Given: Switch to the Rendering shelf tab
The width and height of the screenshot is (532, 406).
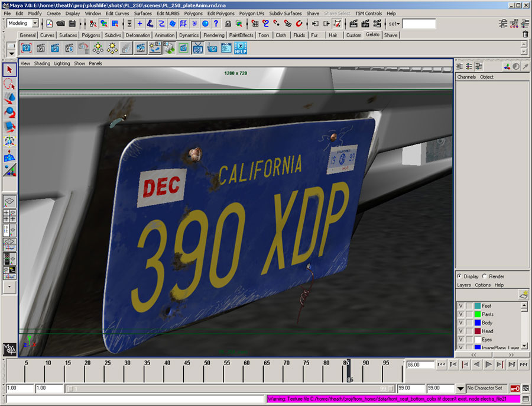Looking at the screenshot, I should pyautogui.click(x=213, y=35).
